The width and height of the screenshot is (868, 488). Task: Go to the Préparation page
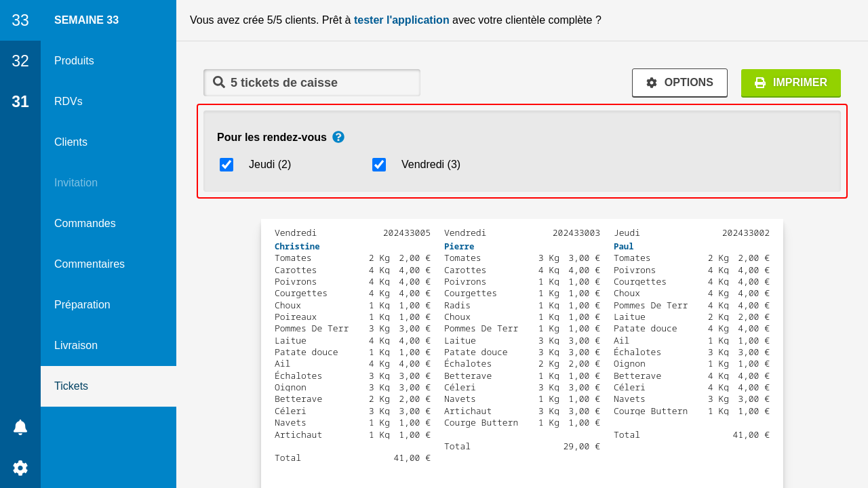(x=82, y=305)
